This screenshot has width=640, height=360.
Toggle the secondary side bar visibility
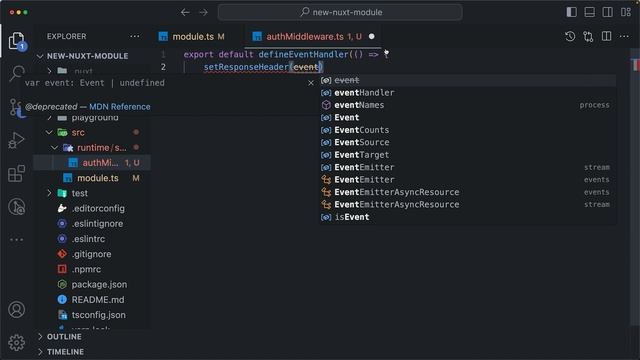coord(607,12)
